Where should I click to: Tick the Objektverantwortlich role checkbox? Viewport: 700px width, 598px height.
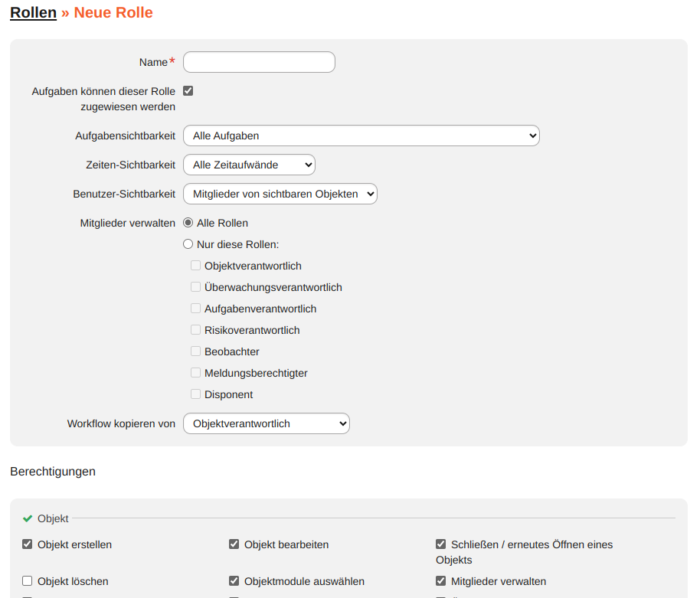[x=196, y=266]
